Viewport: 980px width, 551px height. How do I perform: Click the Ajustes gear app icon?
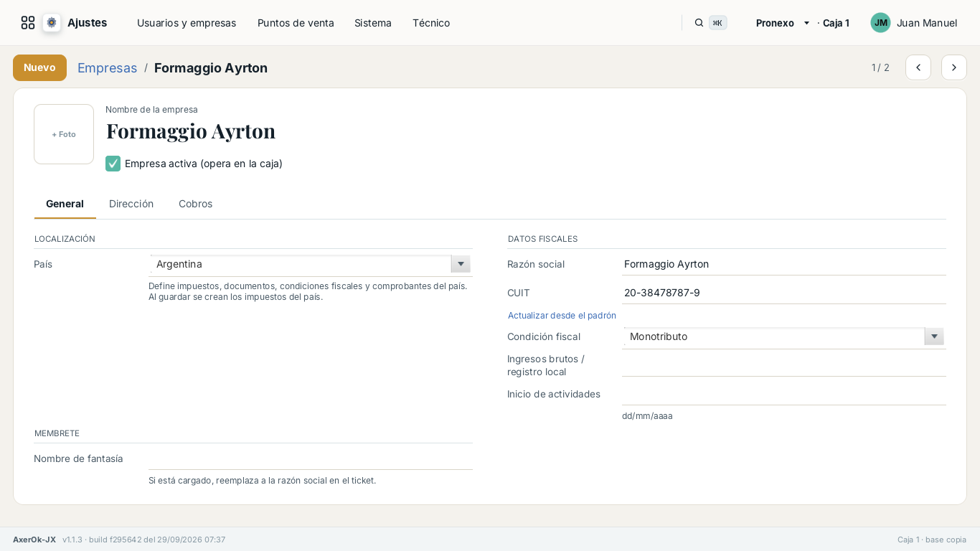[52, 23]
